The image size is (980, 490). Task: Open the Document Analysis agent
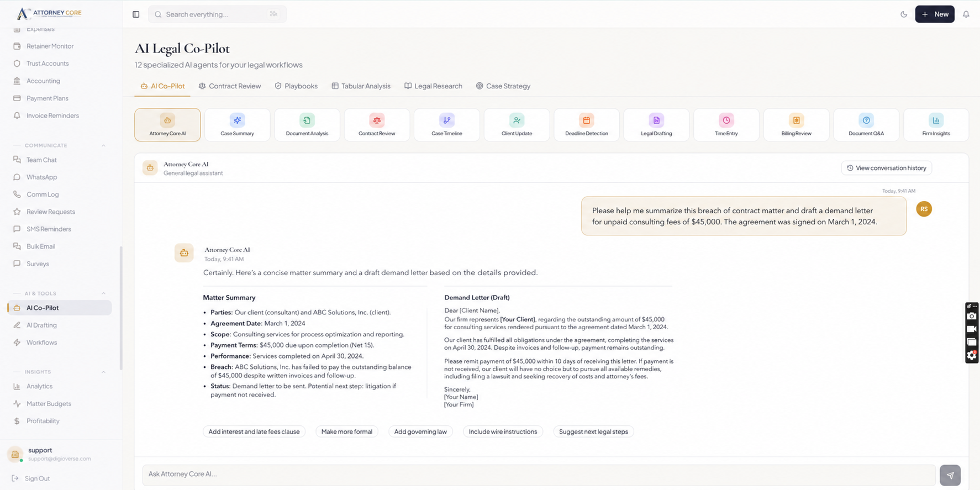pyautogui.click(x=307, y=125)
